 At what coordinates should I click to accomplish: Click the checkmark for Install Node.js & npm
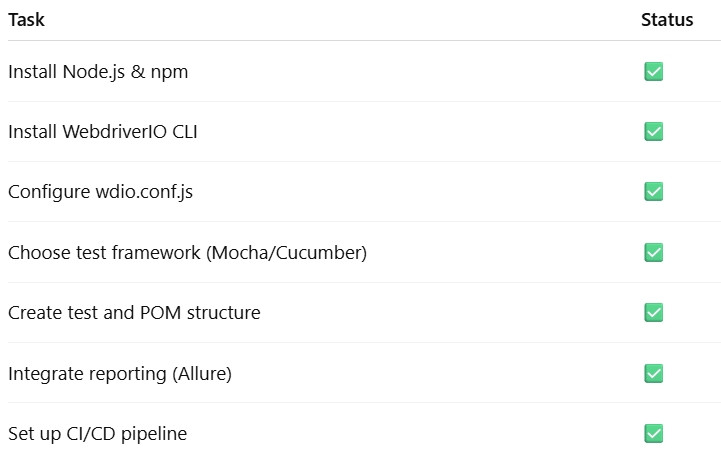[x=653, y=72]
